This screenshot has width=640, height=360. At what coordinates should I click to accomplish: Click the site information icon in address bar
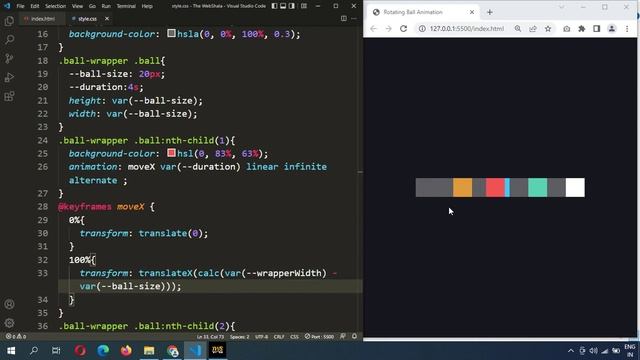click(422, 29)
